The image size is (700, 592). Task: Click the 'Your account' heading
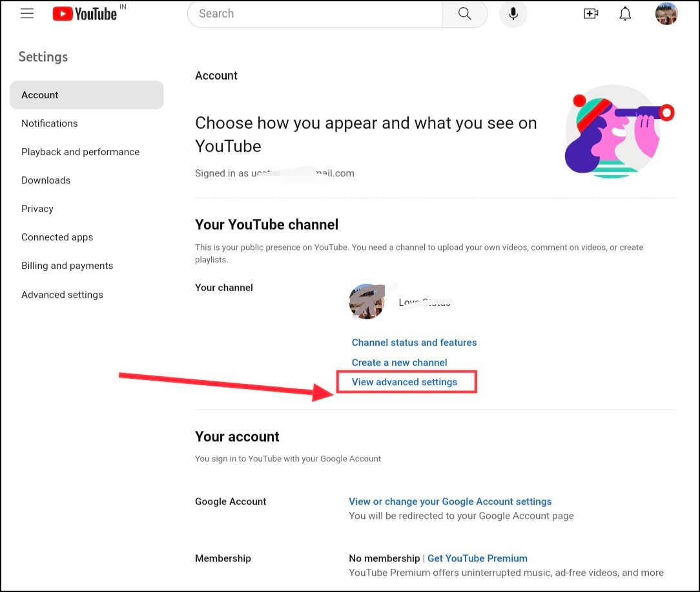point(237,436)
